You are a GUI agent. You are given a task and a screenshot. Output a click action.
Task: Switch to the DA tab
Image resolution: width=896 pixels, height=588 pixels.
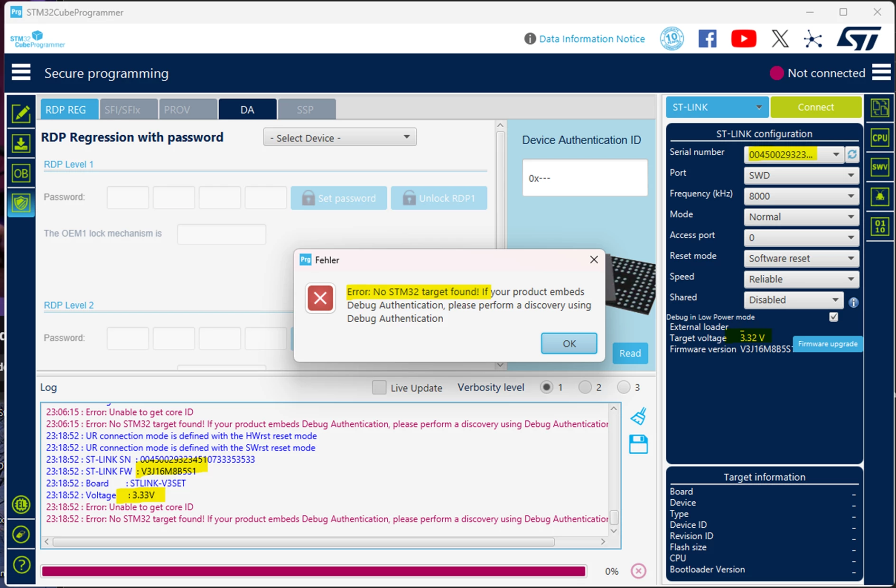(247, 109)
